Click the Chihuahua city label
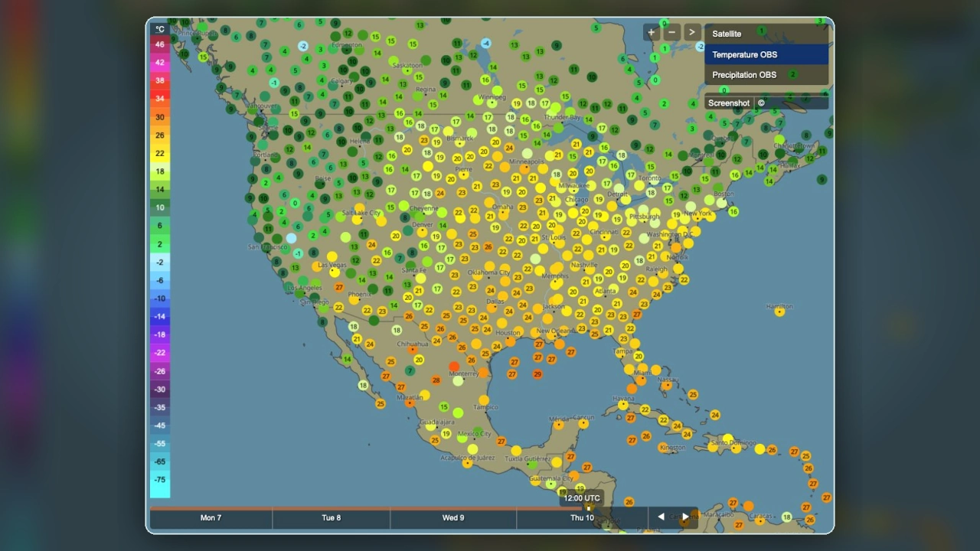Viewport: 980px width, 551px height. coord(412,344)
